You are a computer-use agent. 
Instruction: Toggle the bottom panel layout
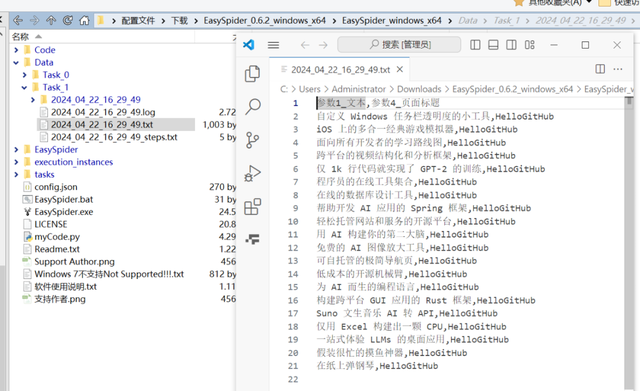pos(493,44)
